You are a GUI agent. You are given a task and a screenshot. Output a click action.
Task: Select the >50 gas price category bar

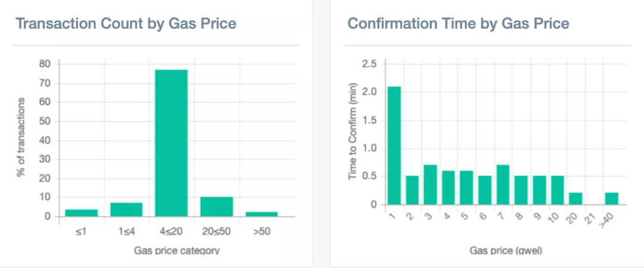pos(261,214)
